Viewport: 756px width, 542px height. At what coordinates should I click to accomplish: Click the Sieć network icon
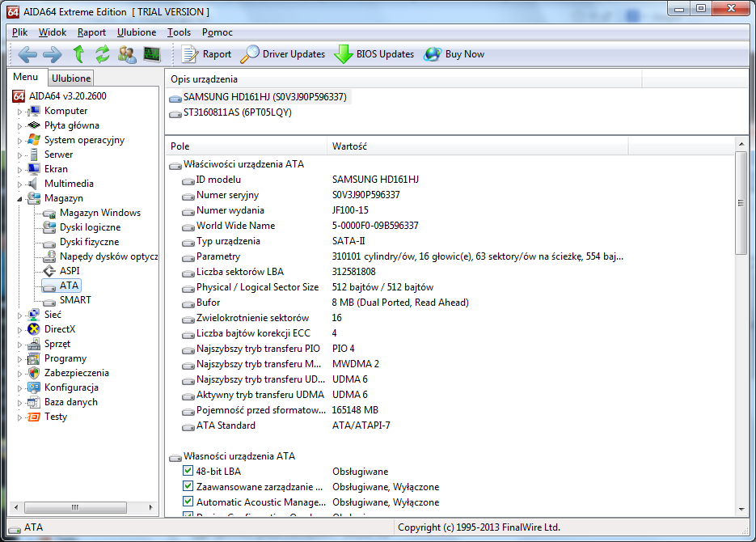(34, 315)
